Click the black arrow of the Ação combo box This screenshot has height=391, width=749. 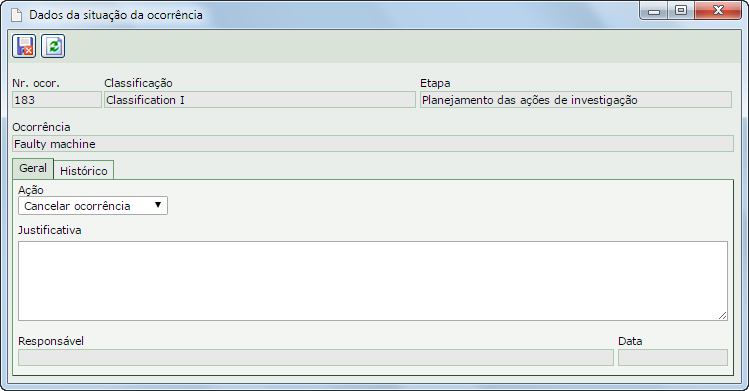(158, 205)
